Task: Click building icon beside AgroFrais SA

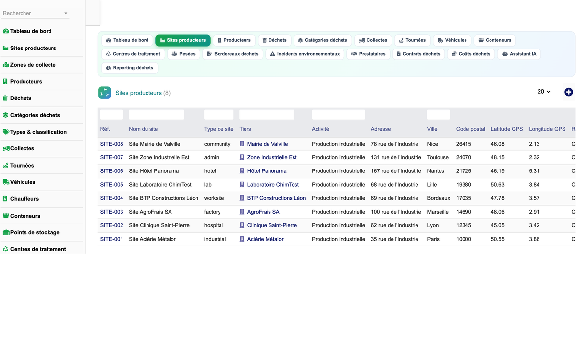Action: [x=242, y=212]
